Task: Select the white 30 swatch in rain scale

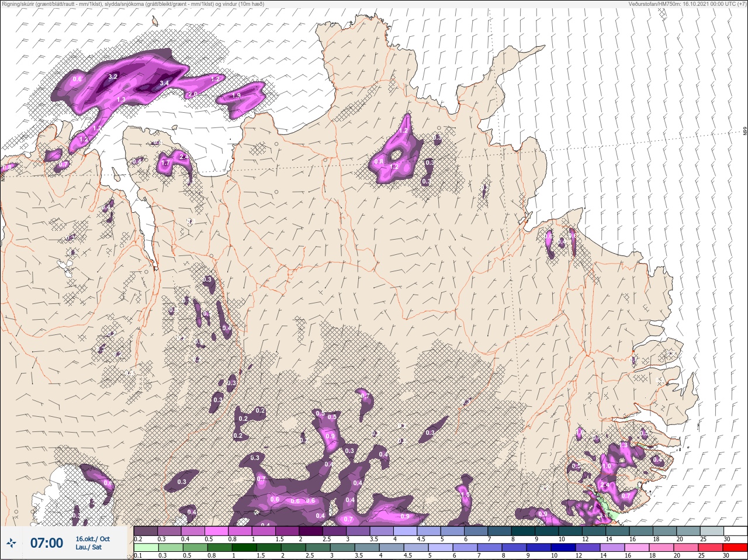Action: (x=735, y=531)
